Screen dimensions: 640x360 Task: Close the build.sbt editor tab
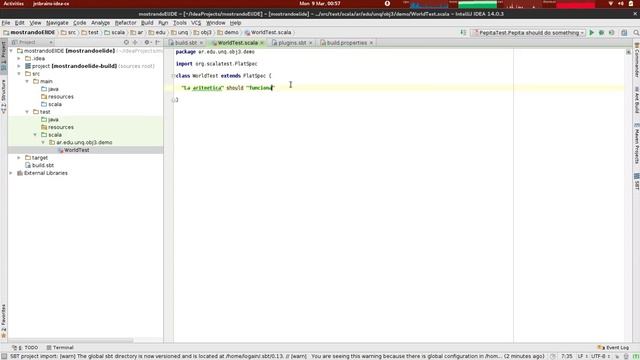(x=201, y=43)
